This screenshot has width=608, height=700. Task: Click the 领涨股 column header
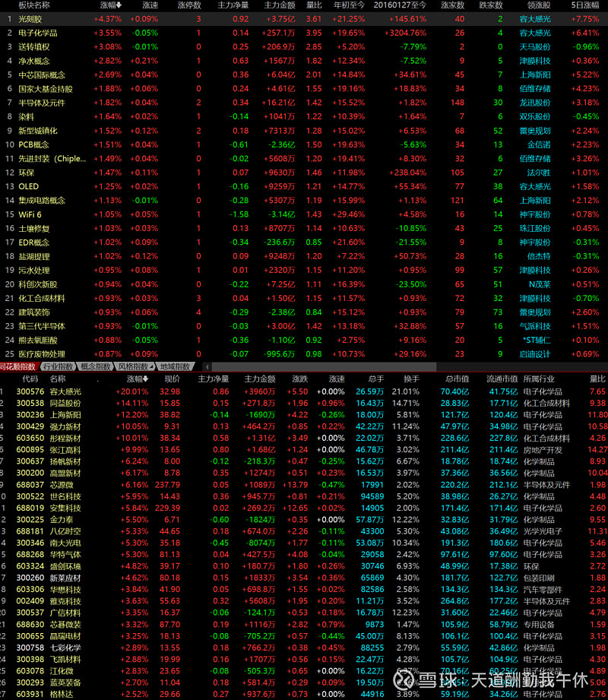[x=538, y=5]
